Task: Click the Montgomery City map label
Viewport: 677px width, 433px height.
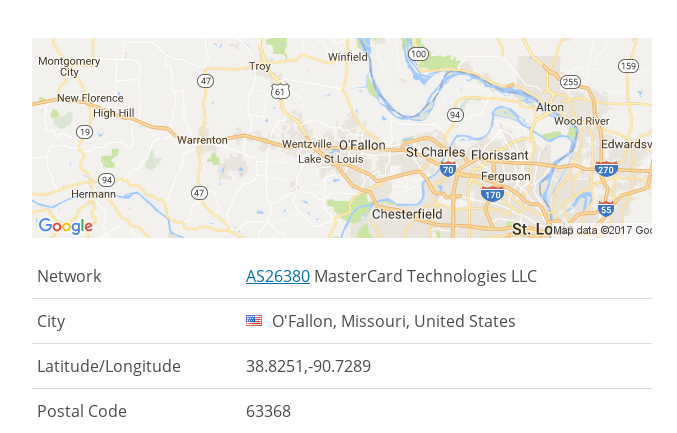Action: [69, 66]
